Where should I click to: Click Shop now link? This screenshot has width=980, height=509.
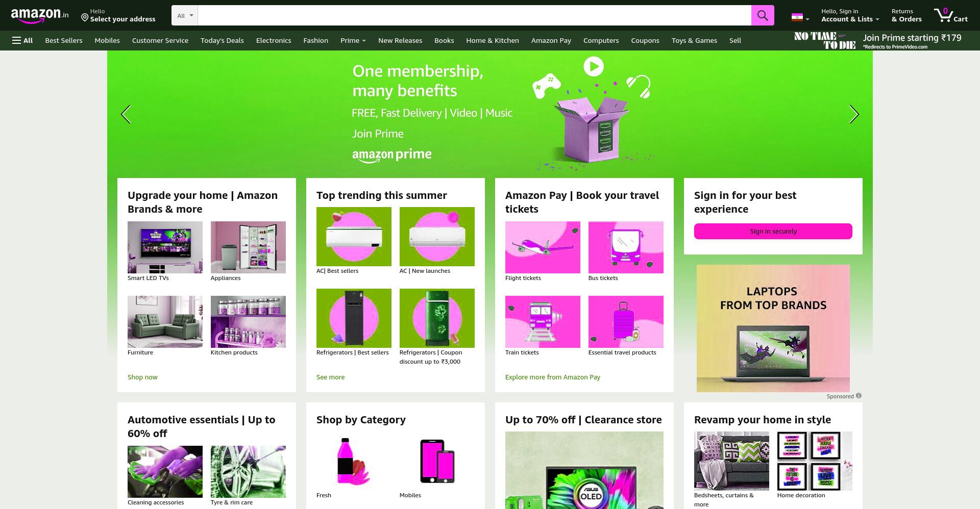pyautogui.click(x=142, y=377)
